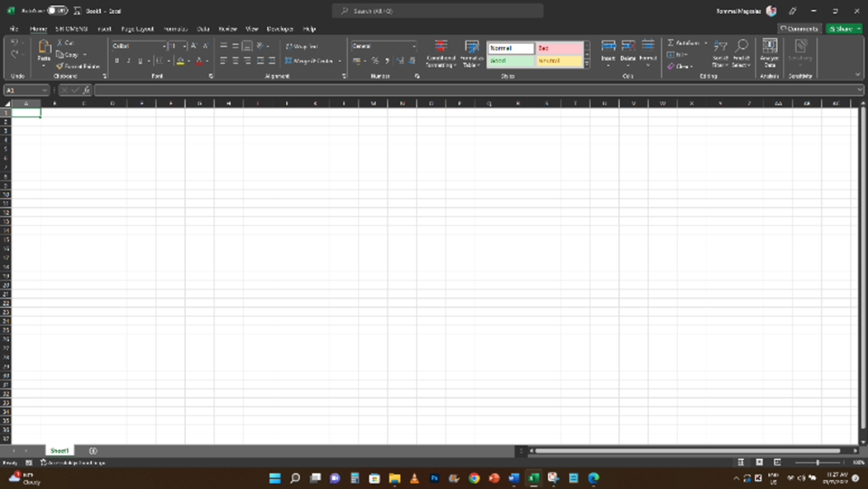Screen dimensions: 868x489
Task: Activate the Format Painter brush
Action: (x=60, y=66)
